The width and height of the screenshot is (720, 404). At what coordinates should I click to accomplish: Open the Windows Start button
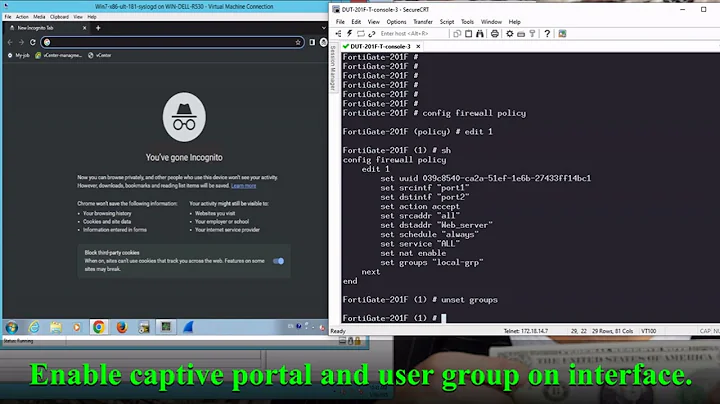(x=12, y=327)
